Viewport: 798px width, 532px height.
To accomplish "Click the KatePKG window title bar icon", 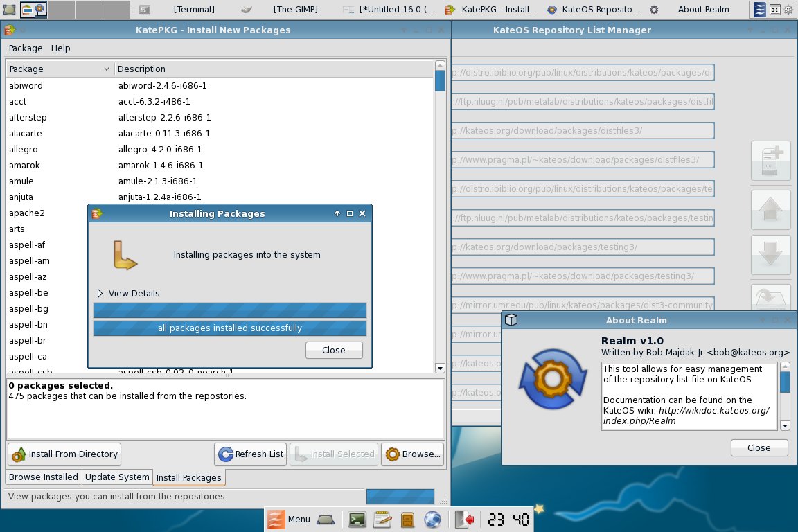I will (9, 30).
